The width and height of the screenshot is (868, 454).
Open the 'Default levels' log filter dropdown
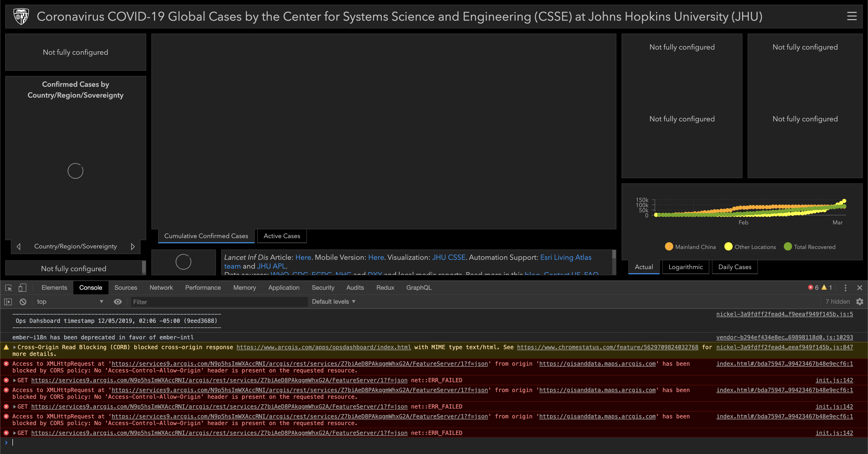333,301
